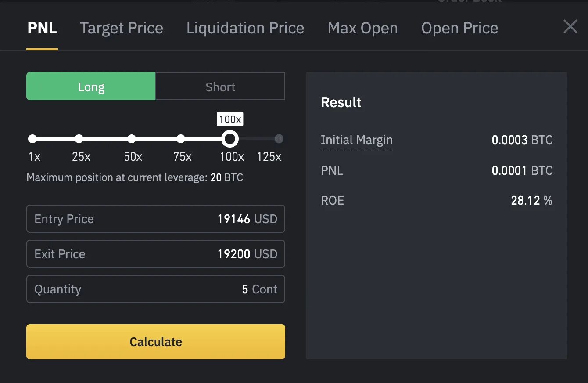
Task: Click the underlined Initial Margin label
Action: click(357, 140)
